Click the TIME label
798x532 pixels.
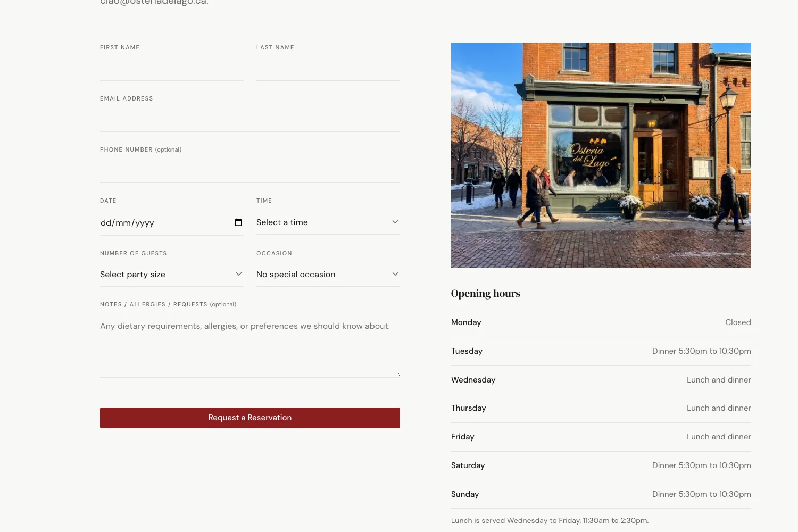(x=264, y=201)
